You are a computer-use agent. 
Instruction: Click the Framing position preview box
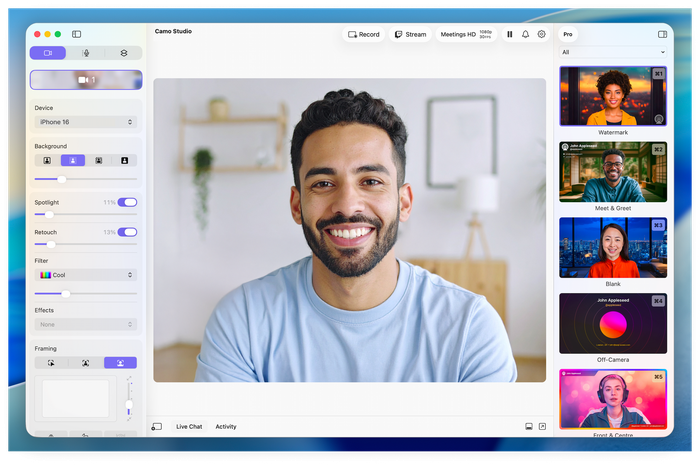[75, 399]
